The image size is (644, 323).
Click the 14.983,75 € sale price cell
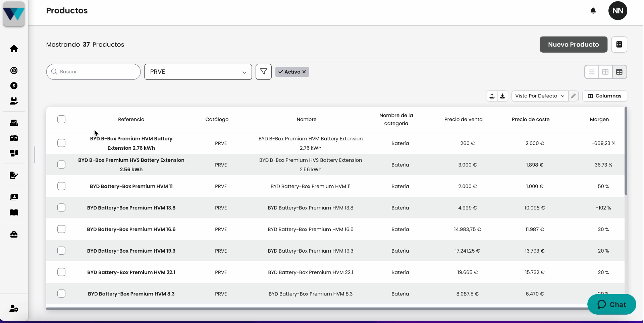[x=467, y=230]
